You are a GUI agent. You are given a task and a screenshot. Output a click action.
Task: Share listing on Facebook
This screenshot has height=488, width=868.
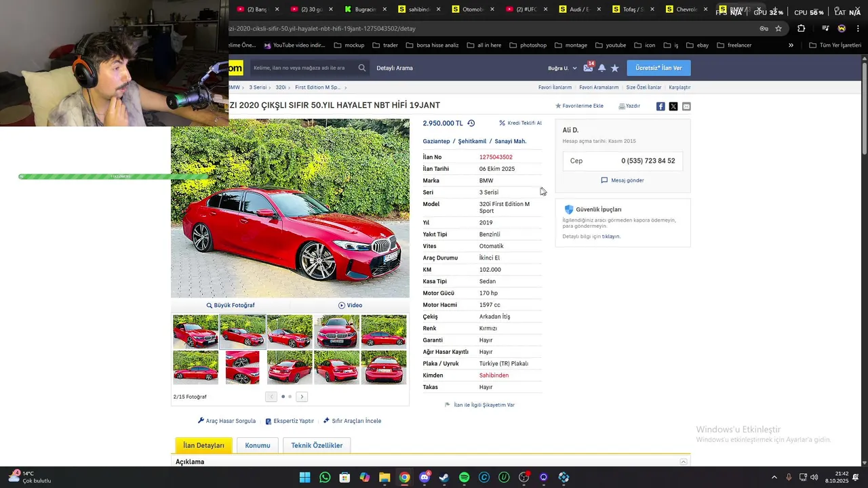click(x=660, y=106)
